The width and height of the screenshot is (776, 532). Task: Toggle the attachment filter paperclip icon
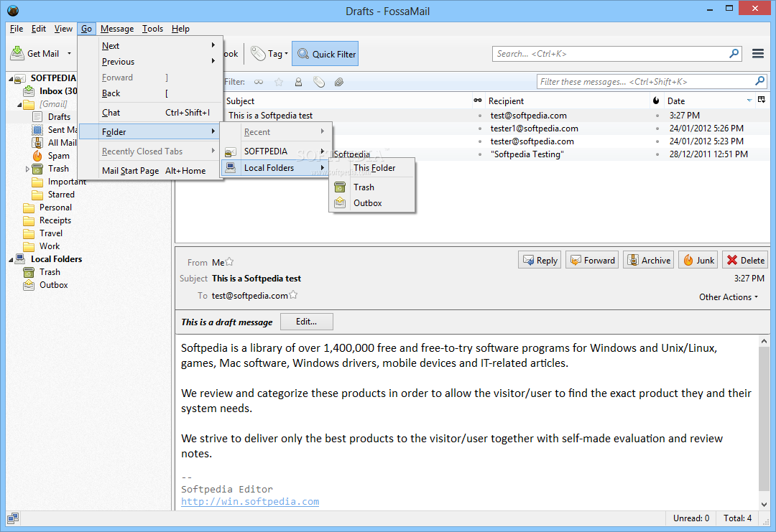339,82
